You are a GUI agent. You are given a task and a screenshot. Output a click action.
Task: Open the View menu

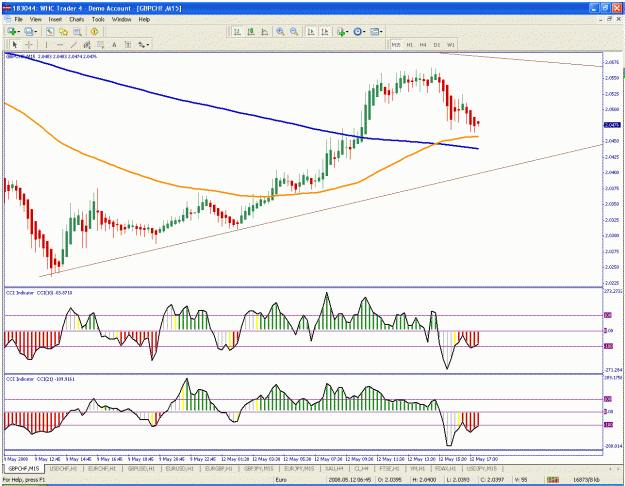(x=36, y=19)
